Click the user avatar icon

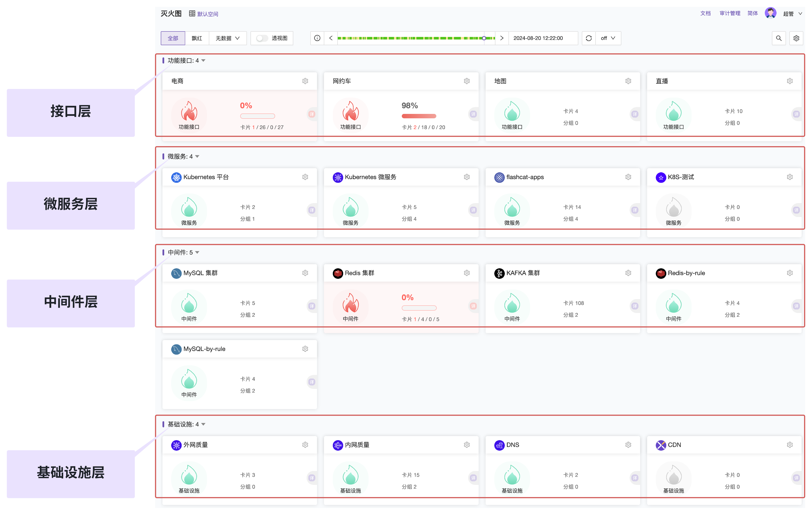click(770, 13)
